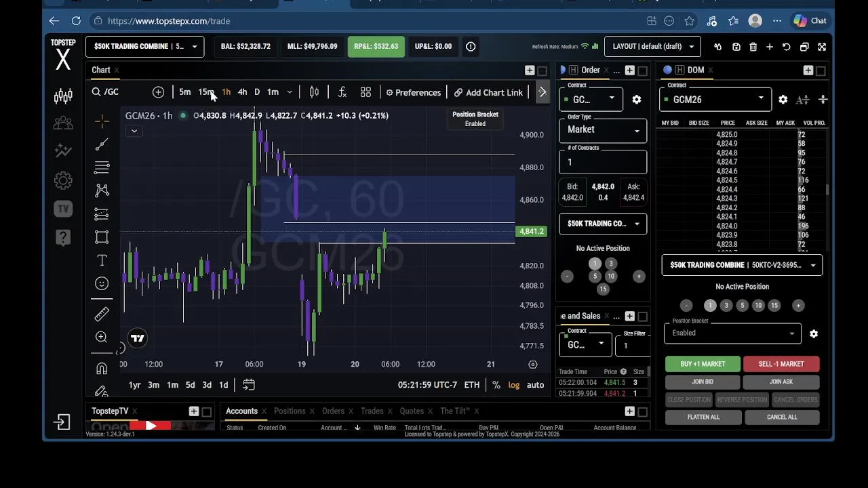Screen dimensions: 868x488
Task: Open the DOM contract settings gear
Action: pos(783,100)
